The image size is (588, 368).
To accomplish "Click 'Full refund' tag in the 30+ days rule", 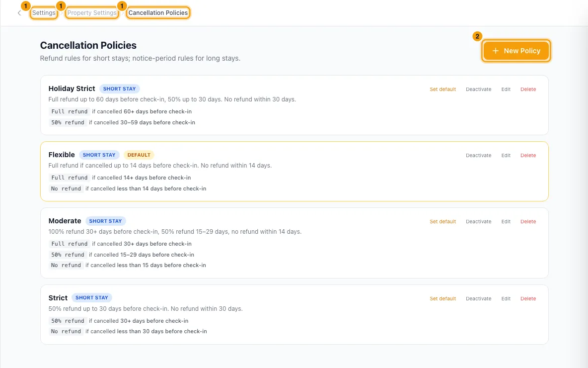I will click(x=70, y=244).
